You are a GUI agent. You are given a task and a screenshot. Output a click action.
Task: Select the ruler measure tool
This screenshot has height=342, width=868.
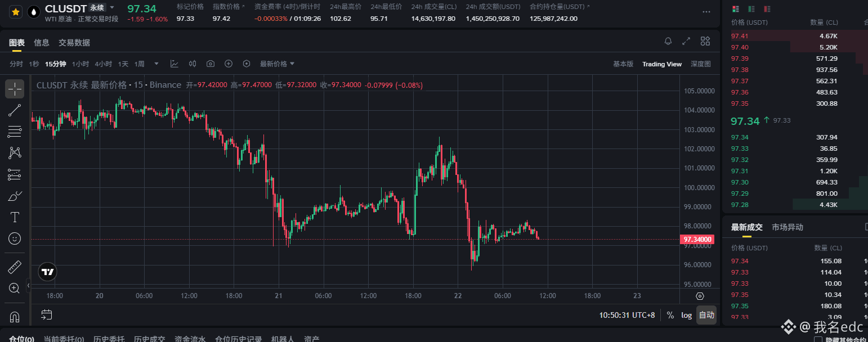tap(15, 267)
